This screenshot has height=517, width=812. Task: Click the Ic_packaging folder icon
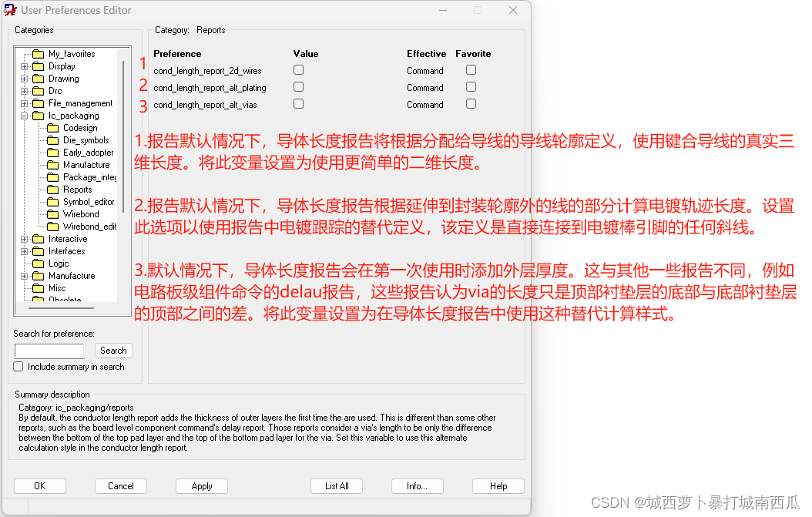pos(39,116)
